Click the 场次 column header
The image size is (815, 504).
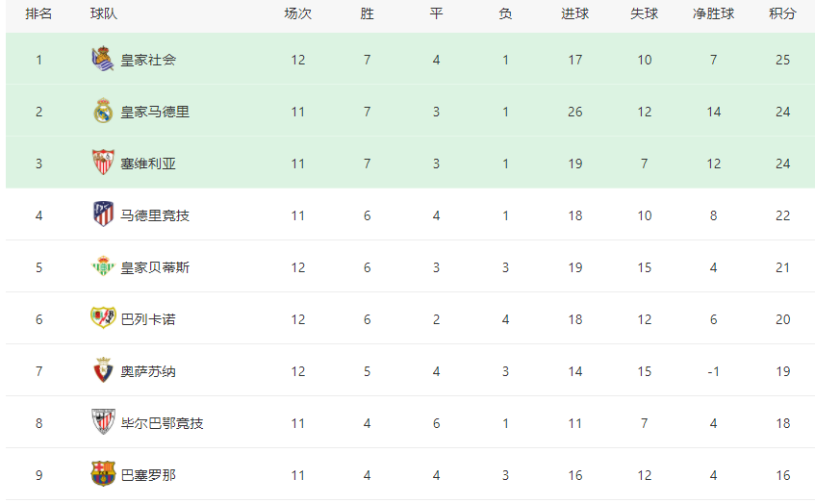(298, 14)
